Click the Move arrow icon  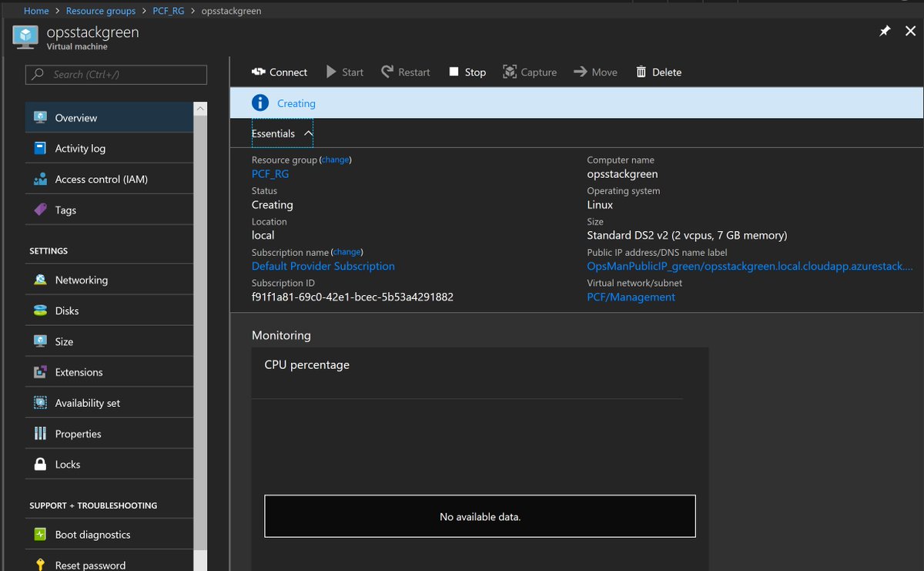click(x=580, y=72)
